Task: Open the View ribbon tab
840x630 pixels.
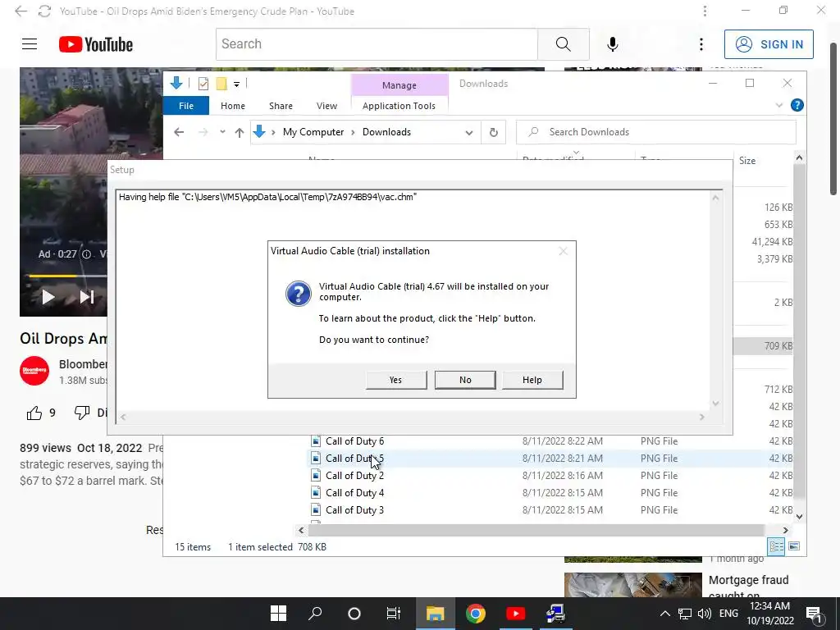Action: (326, 106)
